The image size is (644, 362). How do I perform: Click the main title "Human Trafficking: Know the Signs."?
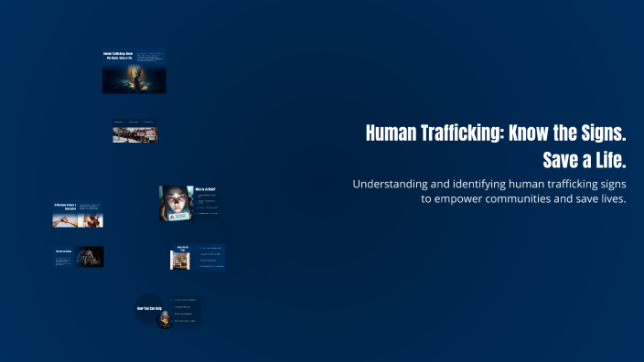click(496, 133)
